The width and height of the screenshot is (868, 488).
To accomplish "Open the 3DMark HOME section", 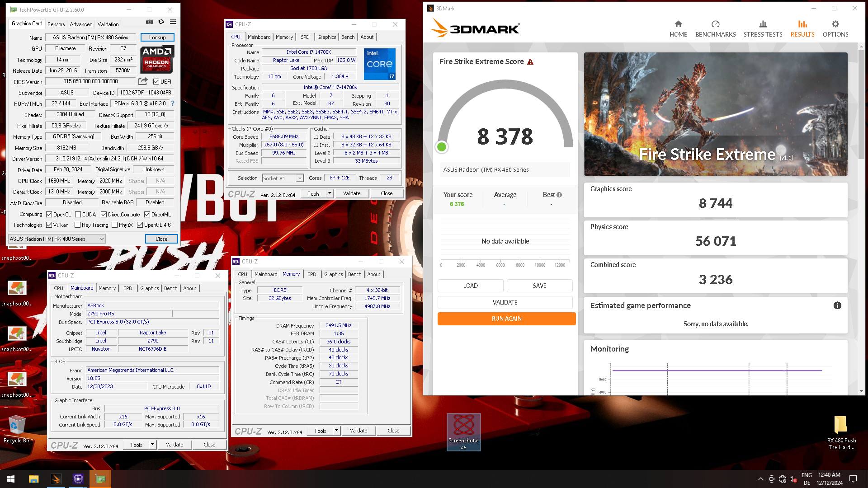I will 678,29.
